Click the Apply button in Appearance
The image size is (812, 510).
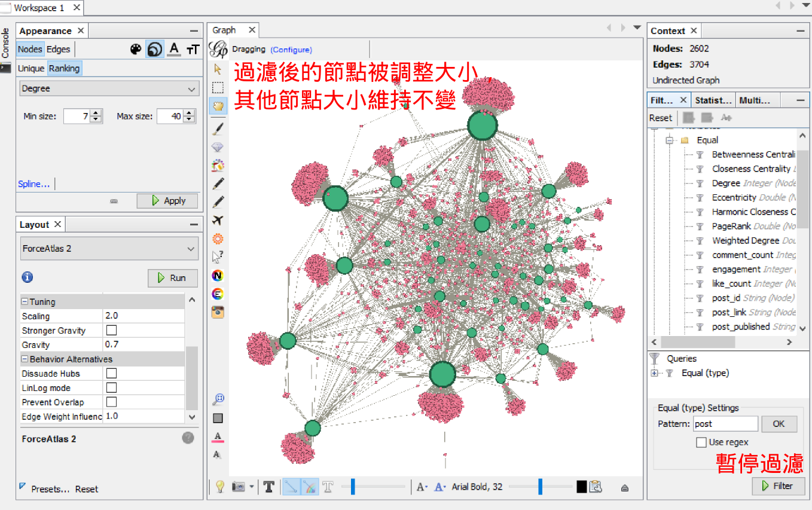(167, 201)
